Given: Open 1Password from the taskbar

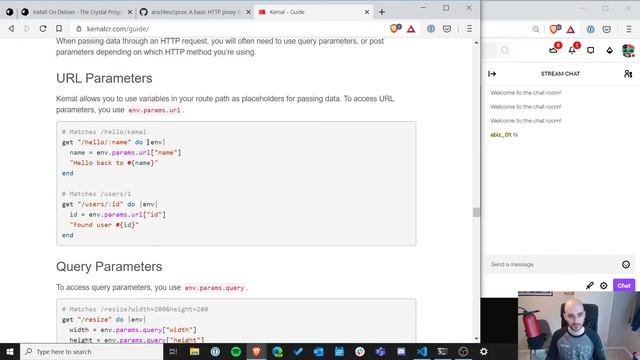Looking at the screenshot, I should pos(215,351).
